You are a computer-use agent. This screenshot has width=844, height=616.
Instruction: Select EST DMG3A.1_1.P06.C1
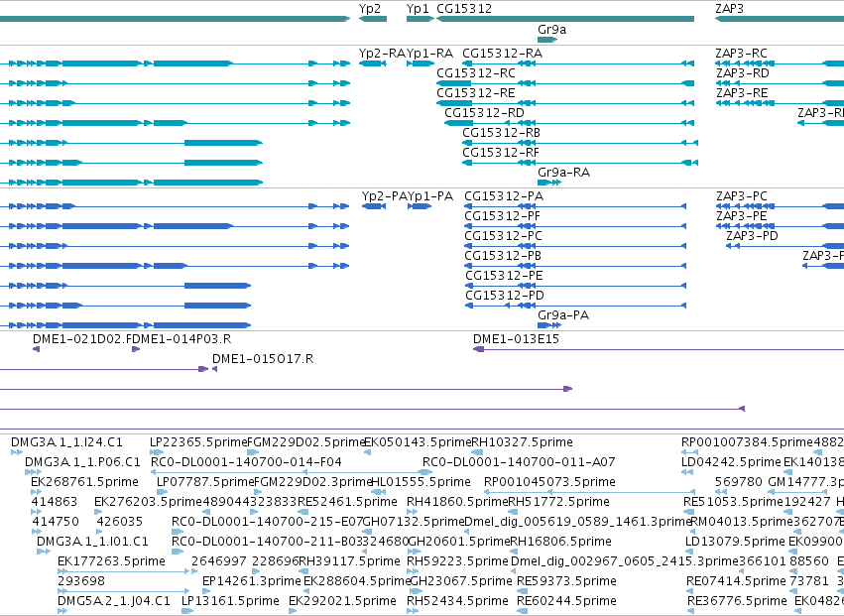[82, 462]
